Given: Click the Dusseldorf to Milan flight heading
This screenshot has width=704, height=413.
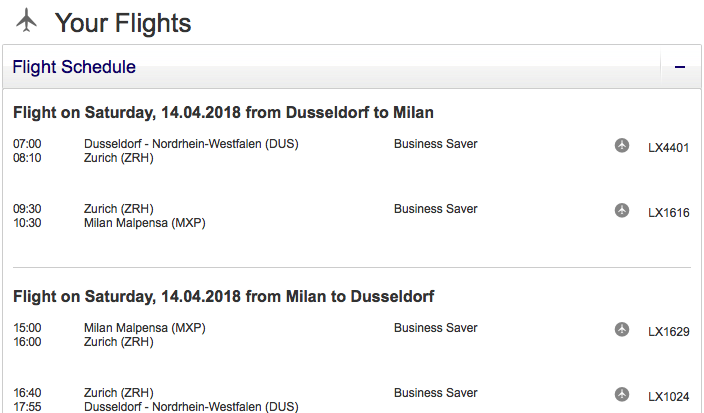Looking at the screenshot, I should click(223, 111).
